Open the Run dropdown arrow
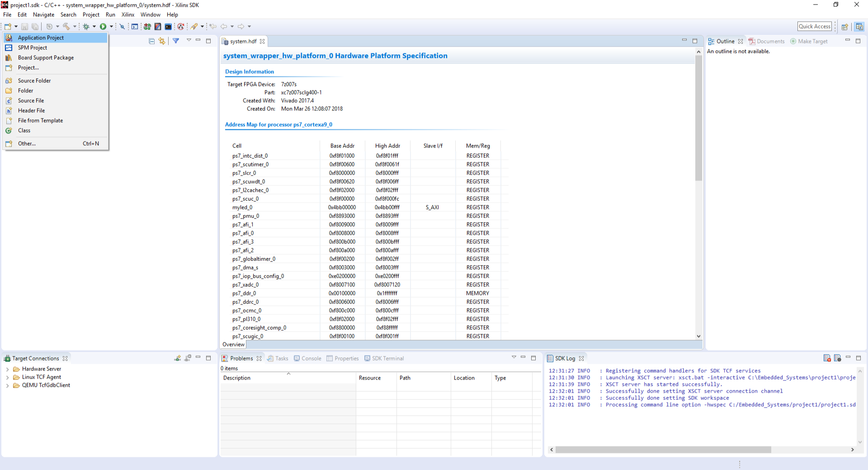 pyautogui.click(x=111, y=27)
